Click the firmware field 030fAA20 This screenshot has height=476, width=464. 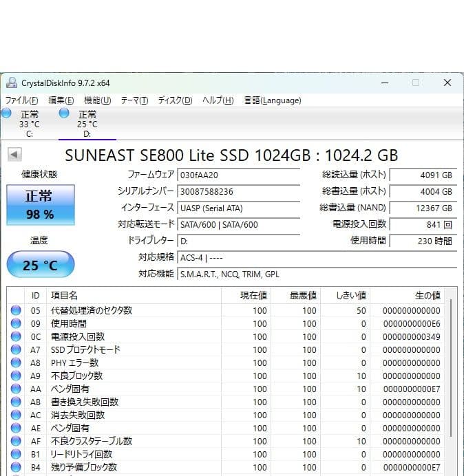238,175
